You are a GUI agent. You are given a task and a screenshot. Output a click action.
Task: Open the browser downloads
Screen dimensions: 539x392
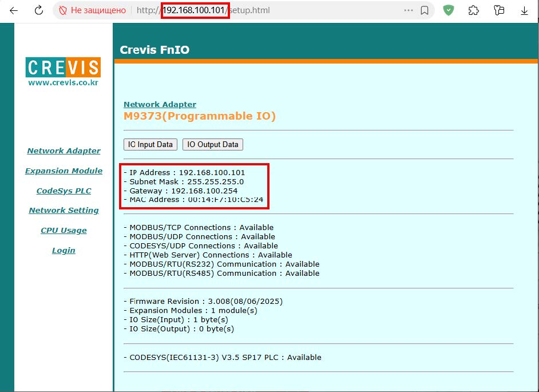point(524,11)
